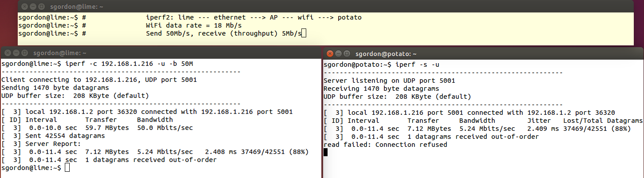This screenshot has height=178, width=644.
Task: Click the 'iperf -c 192.168.1.216 -u -b 50M' command
Action: coord(129,64)
